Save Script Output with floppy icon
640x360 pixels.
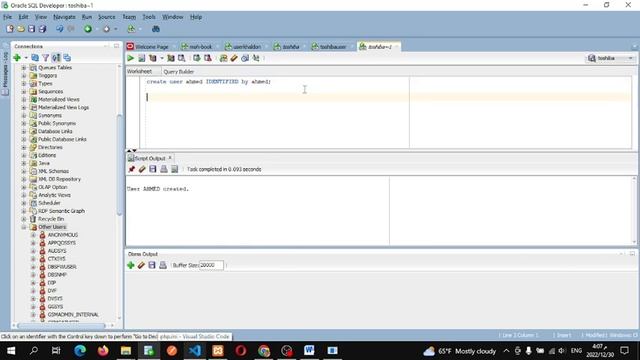coord(153,169)
